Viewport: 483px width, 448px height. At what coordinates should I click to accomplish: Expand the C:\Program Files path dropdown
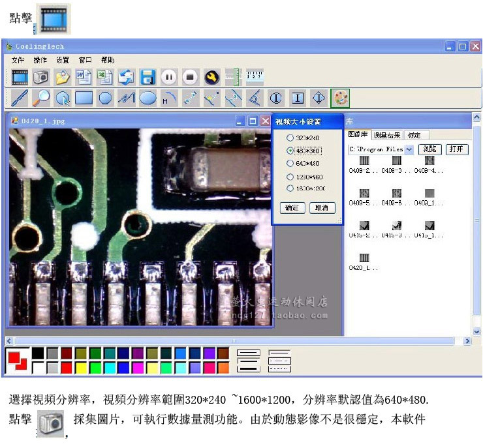[409, 149]
